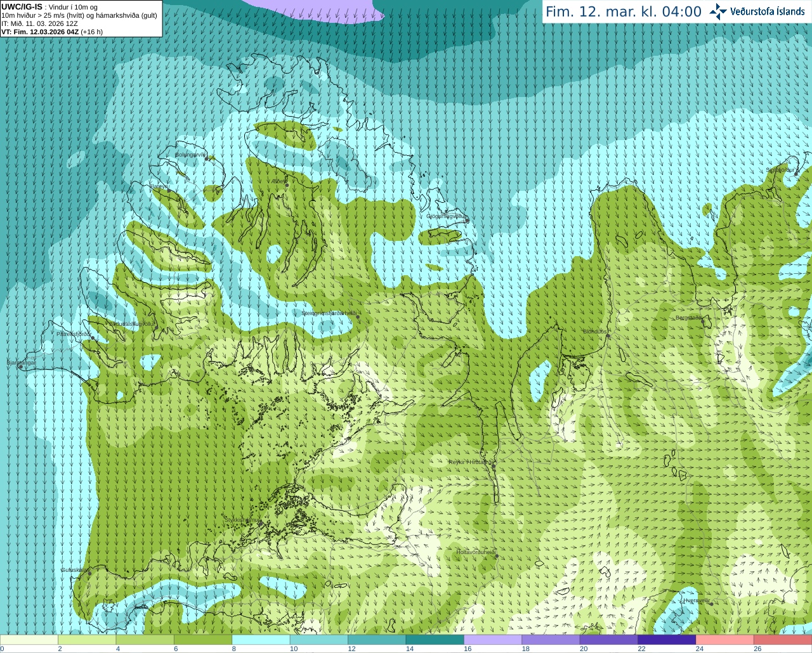The image size is (812, 653).
Task: Click the Holtavörðuheiði station label
Action: (476, 552)
